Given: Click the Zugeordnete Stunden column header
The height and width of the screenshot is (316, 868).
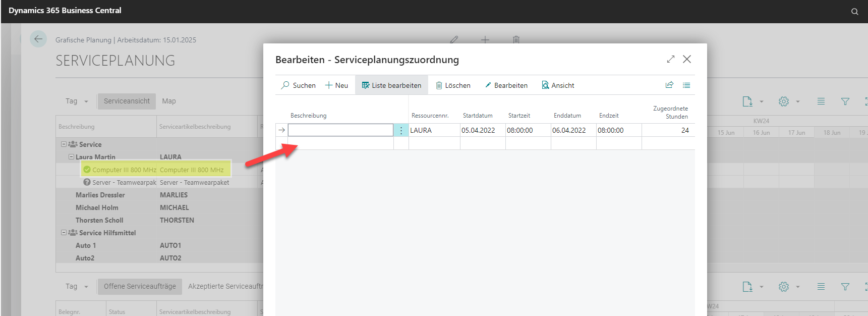Looking at the screenshot, I should click(670, 112).
